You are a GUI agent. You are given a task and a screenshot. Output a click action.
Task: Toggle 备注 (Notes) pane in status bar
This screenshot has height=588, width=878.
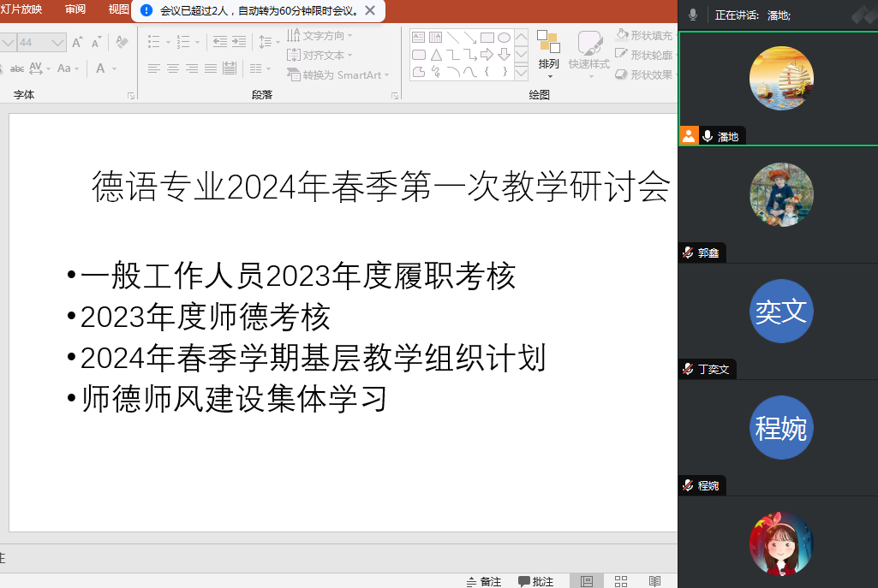[484, 581]
